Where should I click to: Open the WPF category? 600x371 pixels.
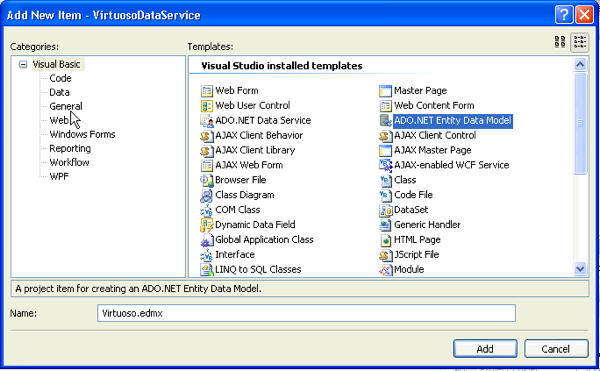pyautogui.click(x=59, y=176)
